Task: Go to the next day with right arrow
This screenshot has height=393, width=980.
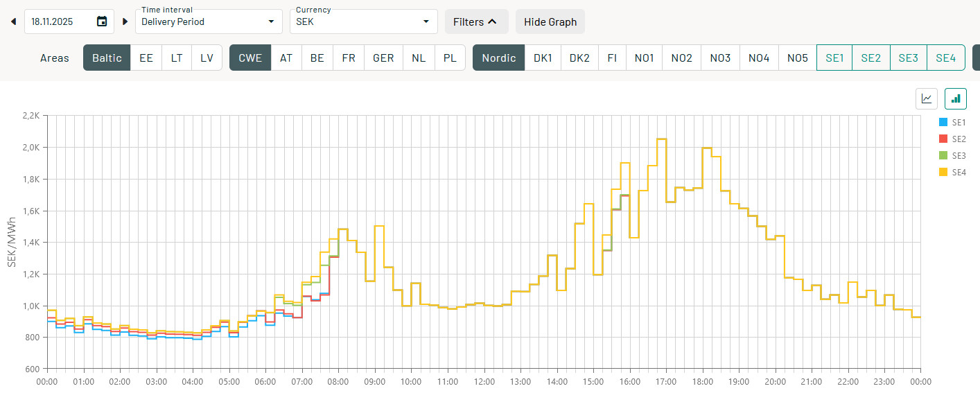Action: coord(125,21)
